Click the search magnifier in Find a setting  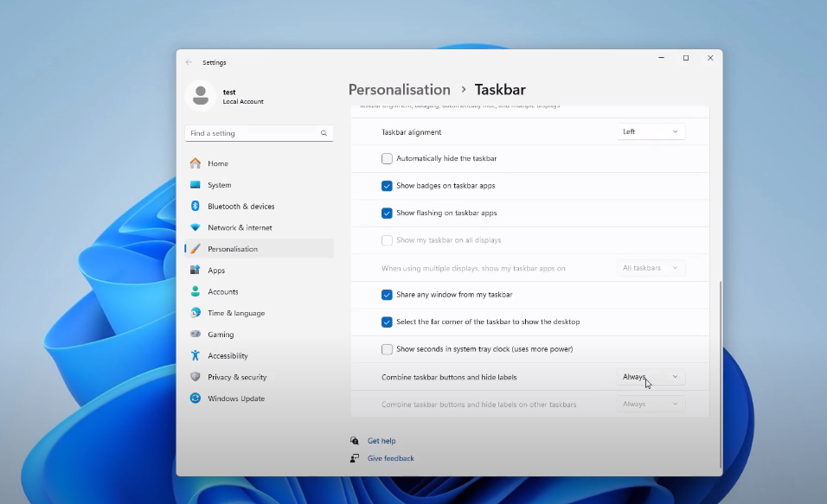(324, 133)
